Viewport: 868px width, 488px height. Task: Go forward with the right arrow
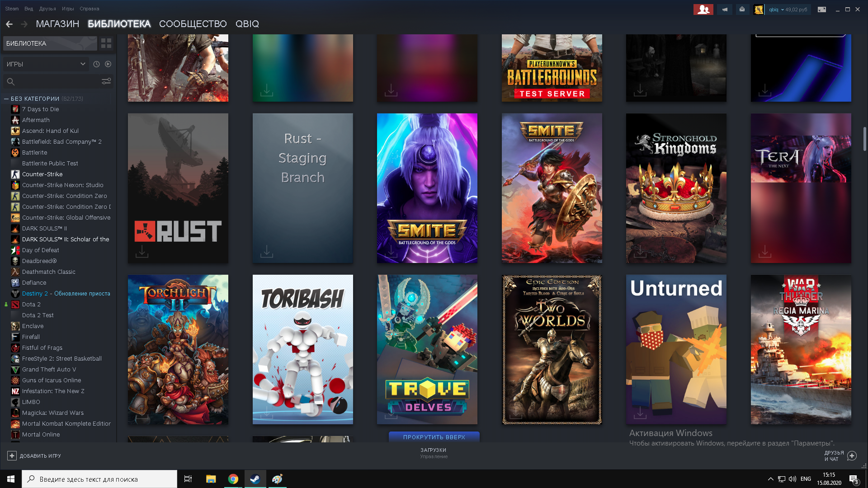coord(24,24)
